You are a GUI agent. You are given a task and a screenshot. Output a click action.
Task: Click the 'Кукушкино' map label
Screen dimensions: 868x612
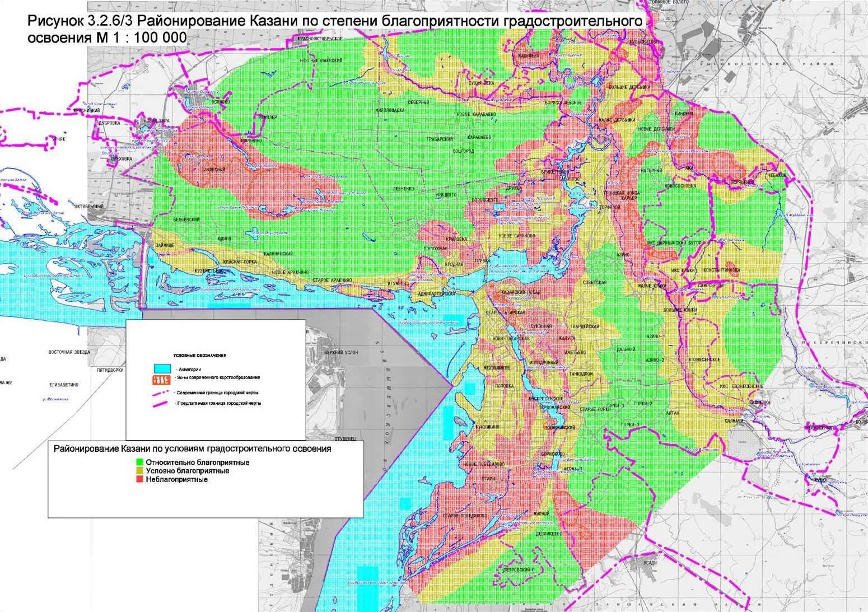487,427
